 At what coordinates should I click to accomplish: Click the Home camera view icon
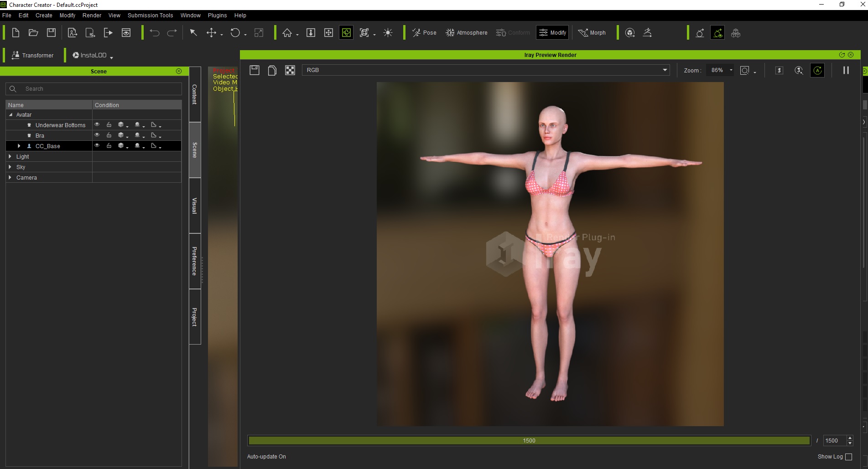(x=287, y=33)
